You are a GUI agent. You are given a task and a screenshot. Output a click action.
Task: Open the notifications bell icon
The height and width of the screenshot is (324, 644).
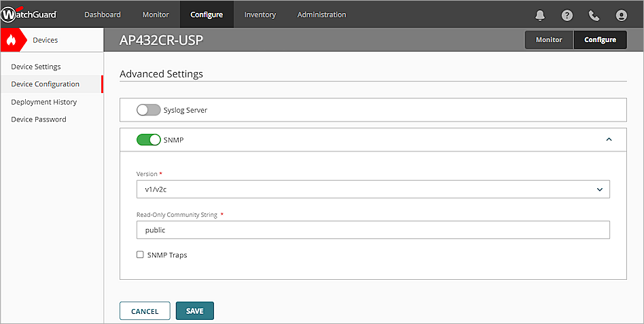click(x=539, y=15)
